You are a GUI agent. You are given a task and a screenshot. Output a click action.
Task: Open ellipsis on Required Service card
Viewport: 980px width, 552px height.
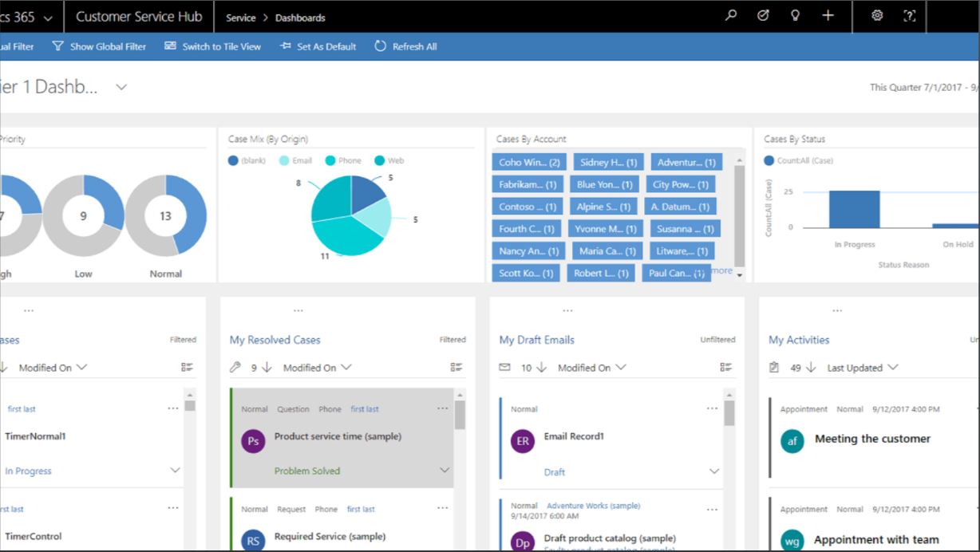pos(443,509)
